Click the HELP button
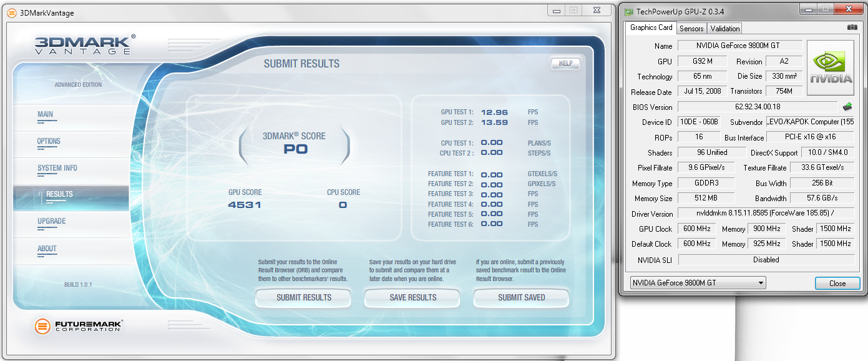 pyautogui.click(x=565, y=64)
